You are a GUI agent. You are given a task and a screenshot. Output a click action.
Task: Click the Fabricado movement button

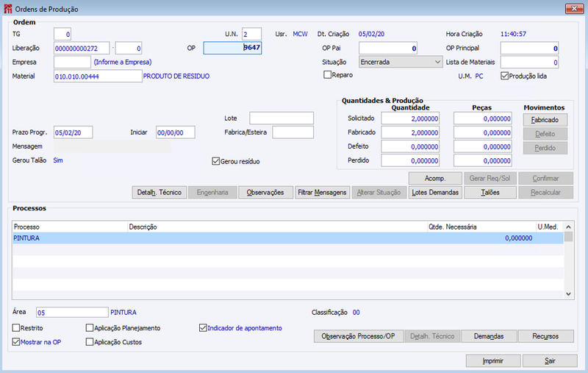click(x=545, y=120)
